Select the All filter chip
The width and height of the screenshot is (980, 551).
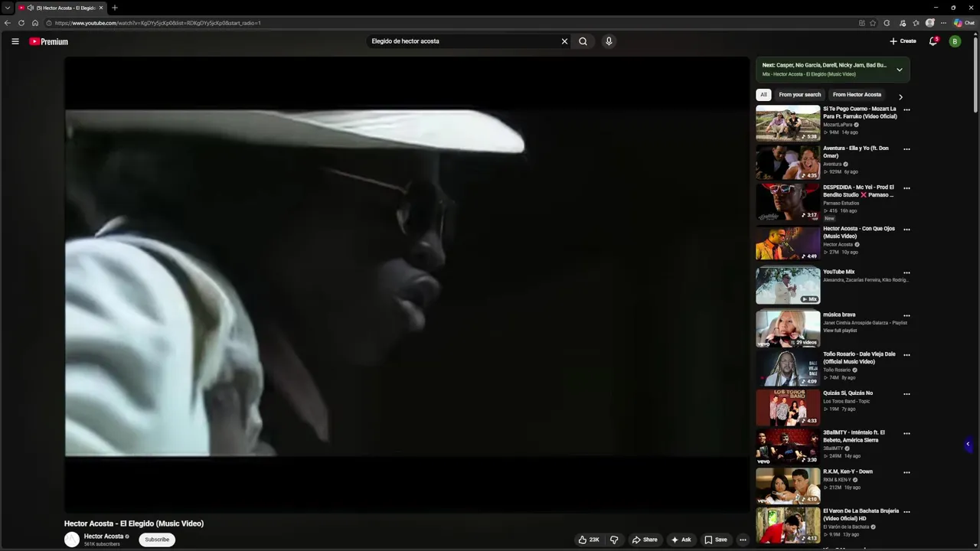[x=763, y=95]
